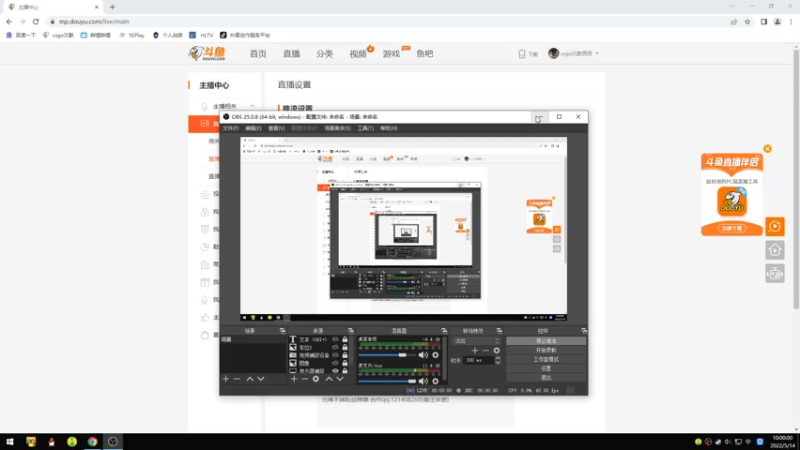Adjust the desktop audio volume slider
The width and height of the screenshot is (800, 450).
click(x=387, y=355)
